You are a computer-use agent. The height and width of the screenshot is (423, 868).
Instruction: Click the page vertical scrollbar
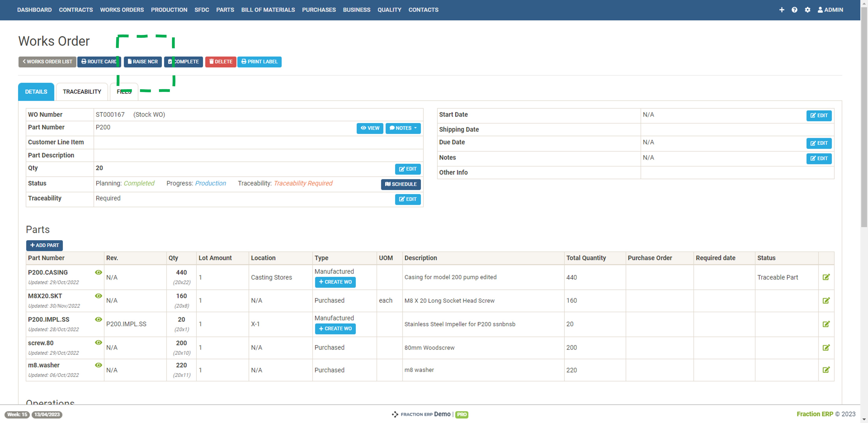tap(864, 118)
